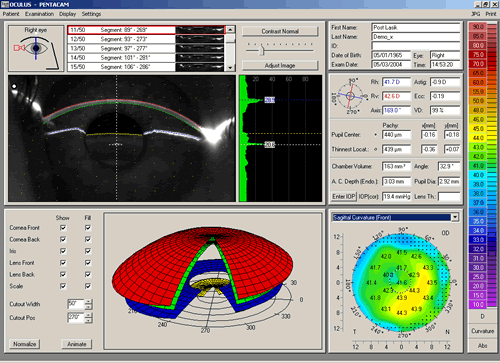Screen dimensions: 500x363
Task: Click the Adjust Image button
Action: coord(280,65)
